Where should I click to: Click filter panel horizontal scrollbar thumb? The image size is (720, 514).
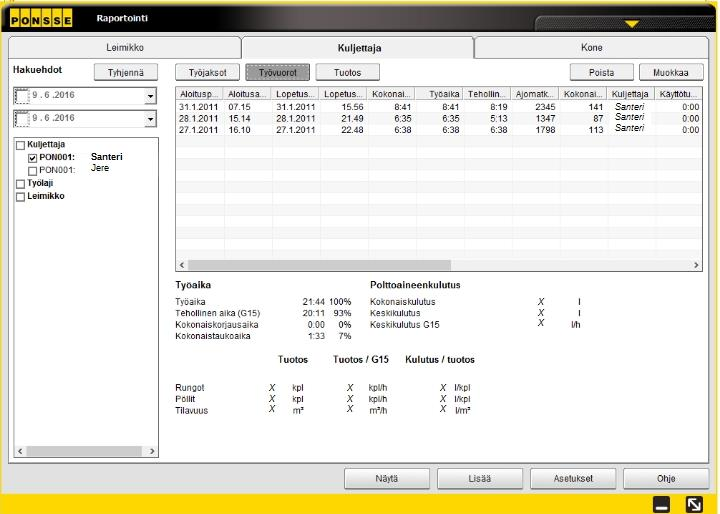click(84, 452)
